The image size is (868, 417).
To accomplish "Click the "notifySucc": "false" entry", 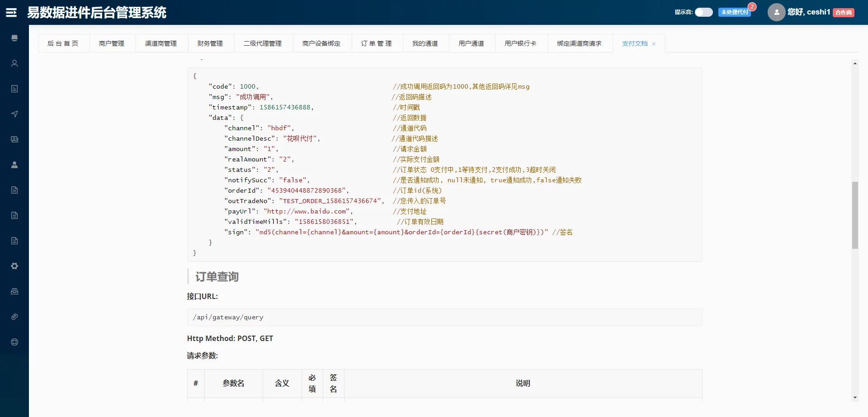I will click(267, 180).
